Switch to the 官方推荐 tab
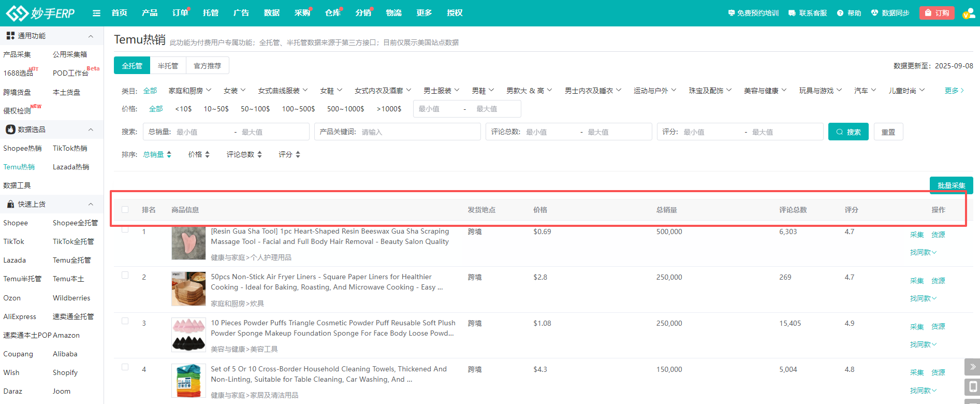The image size is (980, 404). [207, 66]
